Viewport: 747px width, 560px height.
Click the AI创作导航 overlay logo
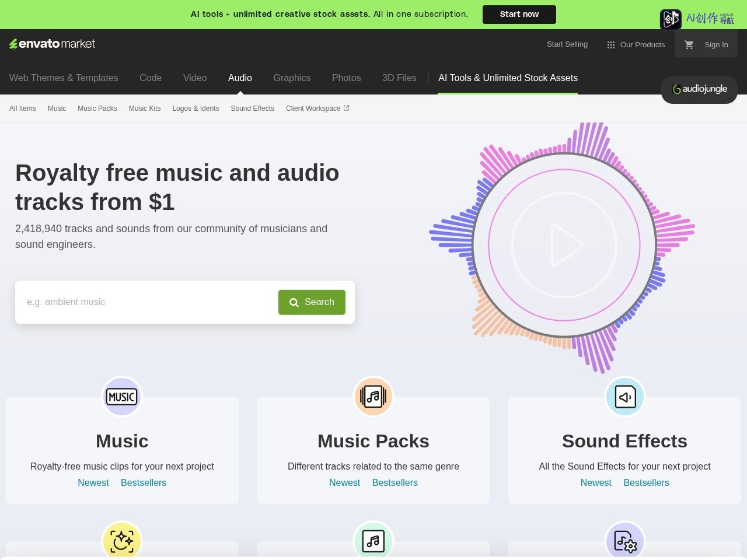[x=697, y=19]
